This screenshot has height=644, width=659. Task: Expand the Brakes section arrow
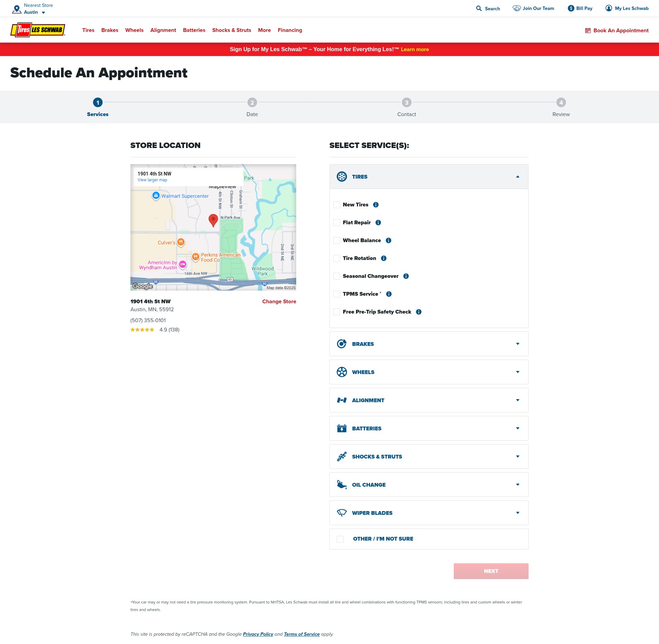518,344
